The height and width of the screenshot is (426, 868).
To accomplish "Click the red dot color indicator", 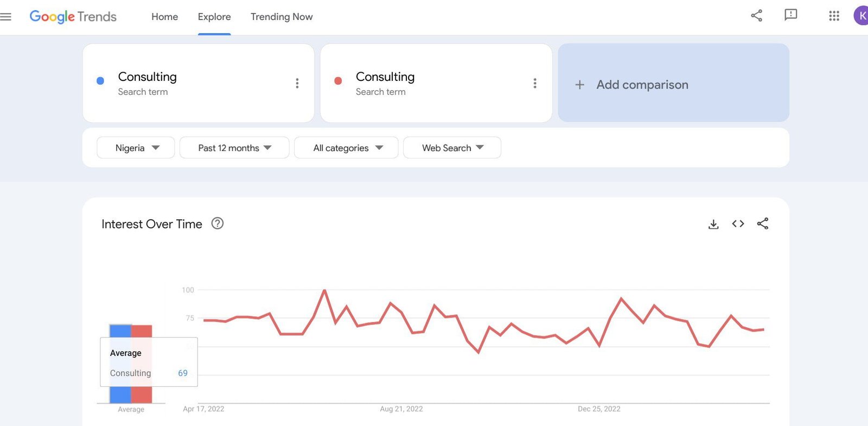I will [338, 81].
